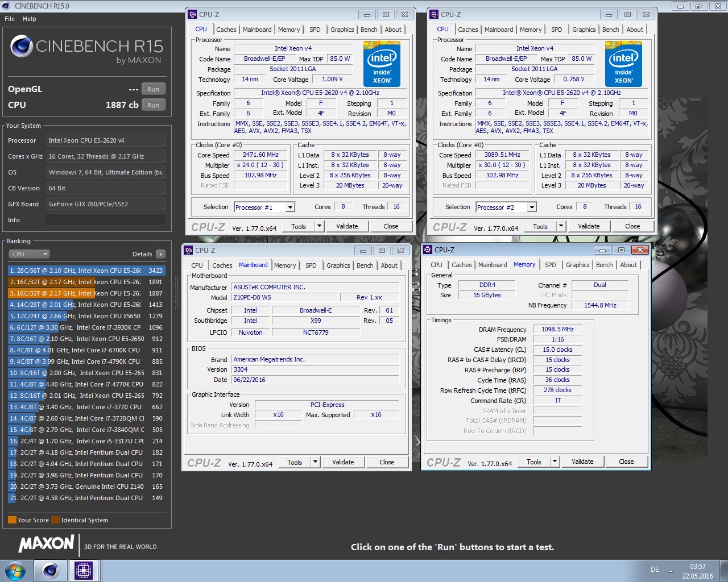Open Processor #1 selection dropdown

290,207
